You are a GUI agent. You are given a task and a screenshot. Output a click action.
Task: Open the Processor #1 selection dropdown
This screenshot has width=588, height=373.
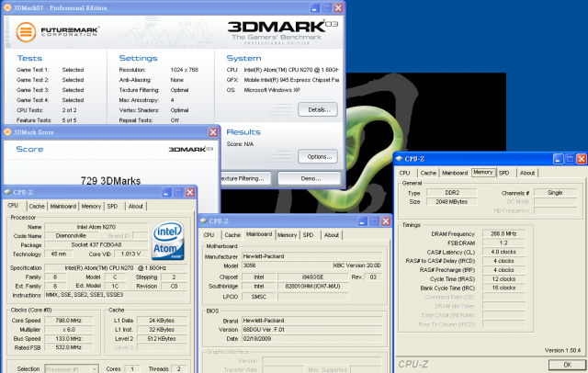click(72, 369)
